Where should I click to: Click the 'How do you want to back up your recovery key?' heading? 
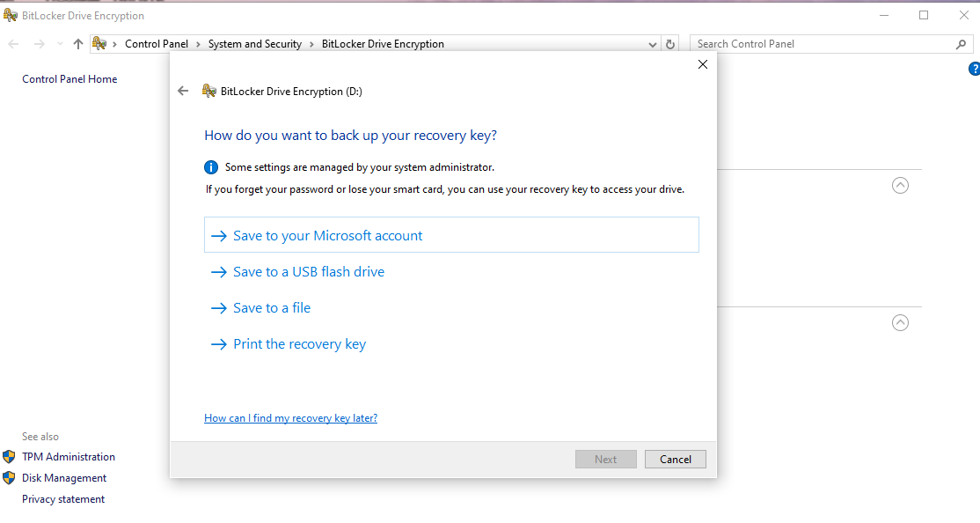[351, 136]
